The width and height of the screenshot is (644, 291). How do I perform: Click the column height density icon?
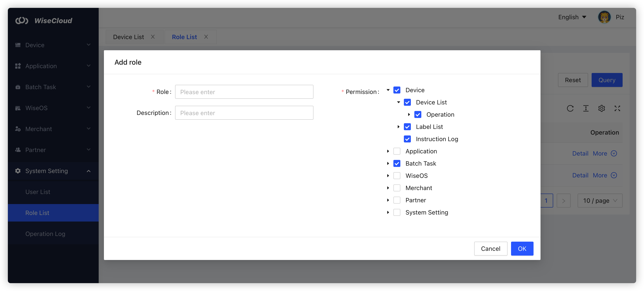[x=586, y=108]
